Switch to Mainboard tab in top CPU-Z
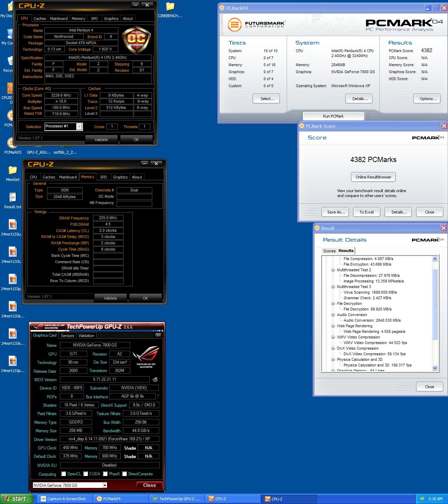 (59, 19)
